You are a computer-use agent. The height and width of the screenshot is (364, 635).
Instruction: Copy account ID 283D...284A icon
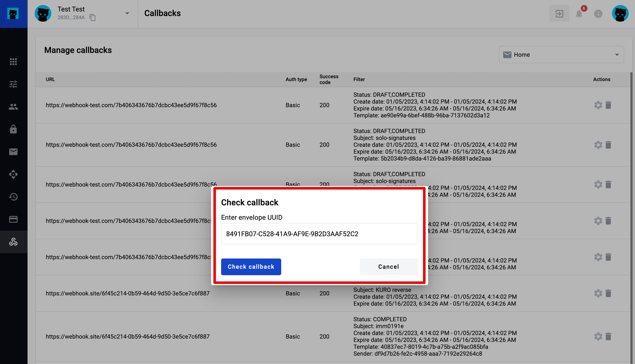pyautogui.click(x=93, y=17)
